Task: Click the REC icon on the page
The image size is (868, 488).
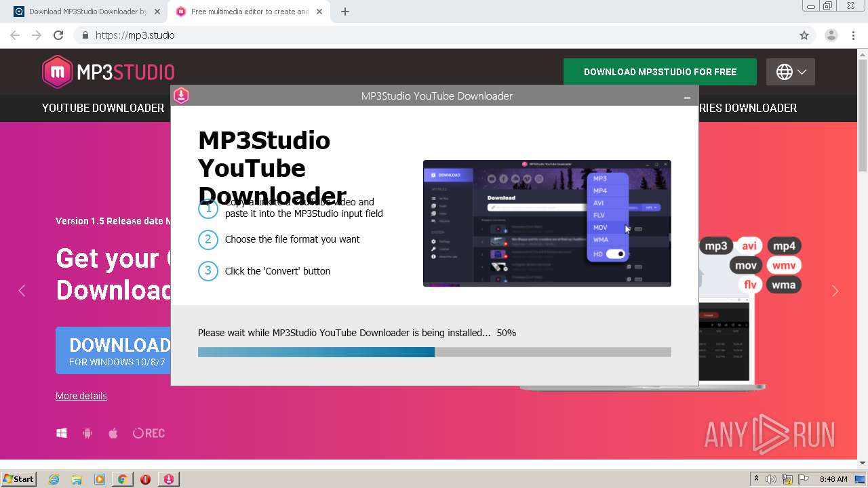Action: [x=149, y=433]
